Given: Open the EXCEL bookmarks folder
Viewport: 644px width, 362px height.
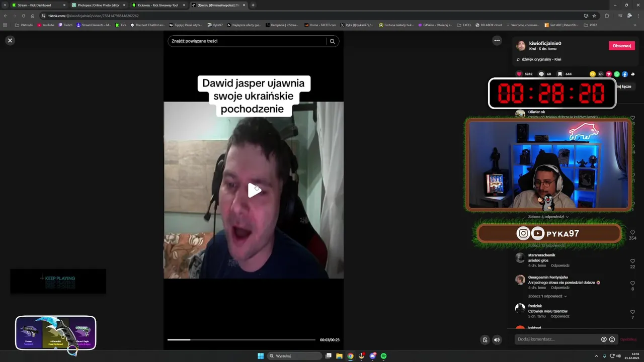Looking at the screenshot, I should click(x=464, y=25).
